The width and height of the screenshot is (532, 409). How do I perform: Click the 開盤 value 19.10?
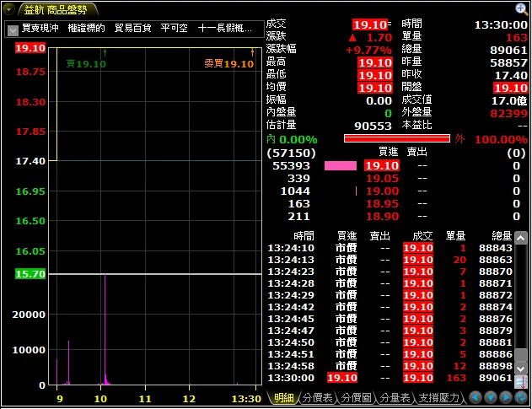click(x=510, y=89)
